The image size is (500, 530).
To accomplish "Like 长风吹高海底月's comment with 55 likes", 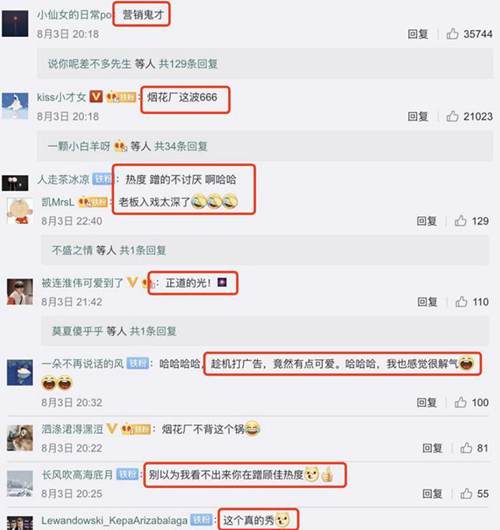I will pos(466,493).
